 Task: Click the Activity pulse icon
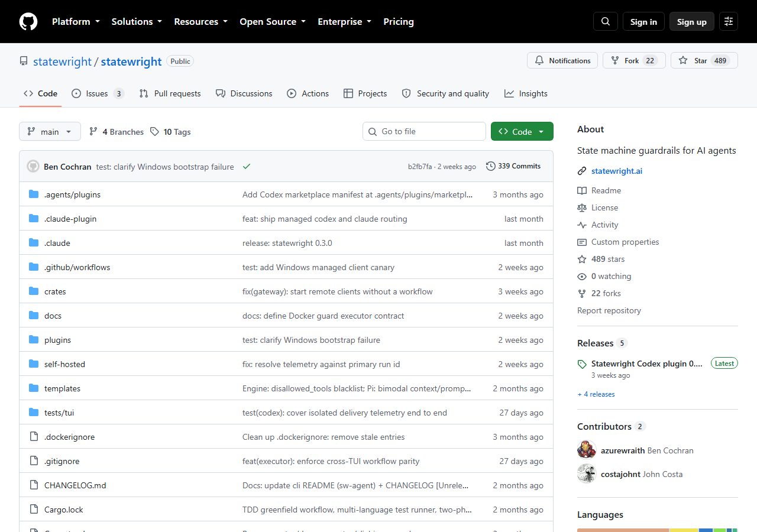(x=582, y=225)
